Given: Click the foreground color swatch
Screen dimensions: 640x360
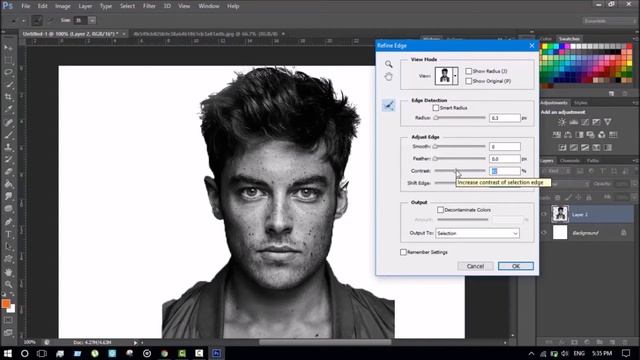Looking at the screenshot, I should (x=6, y=304).
